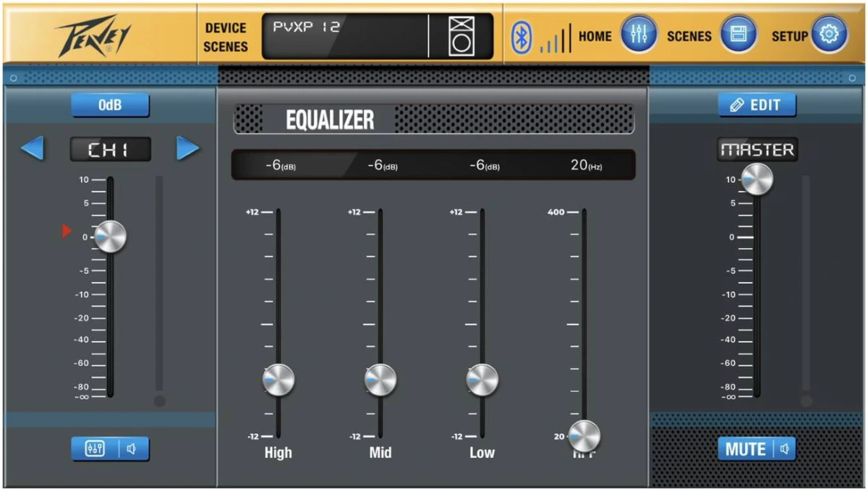The image size is (868, 491).
Task: Click the Bluetooth connection icon
Action: [x=521, y=36]
